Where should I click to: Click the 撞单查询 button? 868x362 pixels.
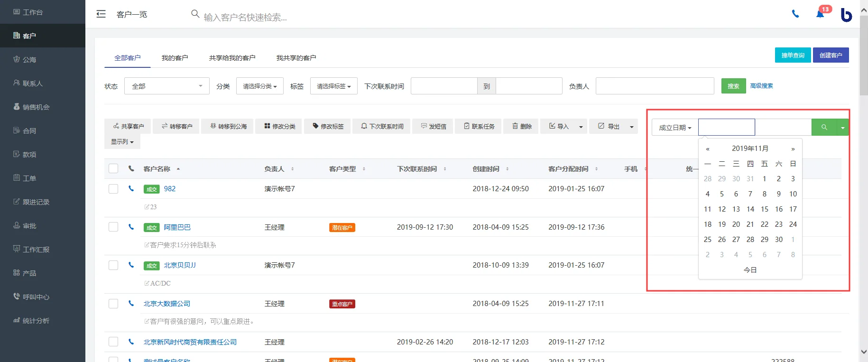(793, 55)
